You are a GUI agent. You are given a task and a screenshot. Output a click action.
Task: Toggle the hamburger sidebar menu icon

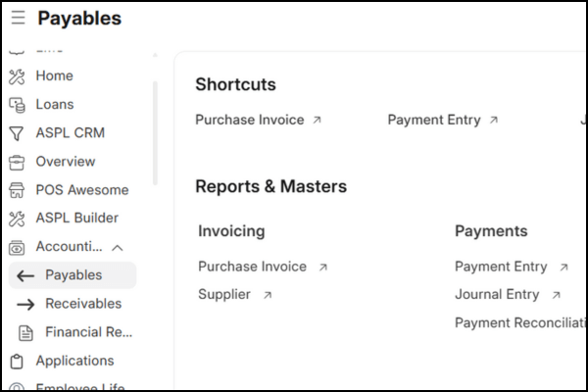pos(19,19)
